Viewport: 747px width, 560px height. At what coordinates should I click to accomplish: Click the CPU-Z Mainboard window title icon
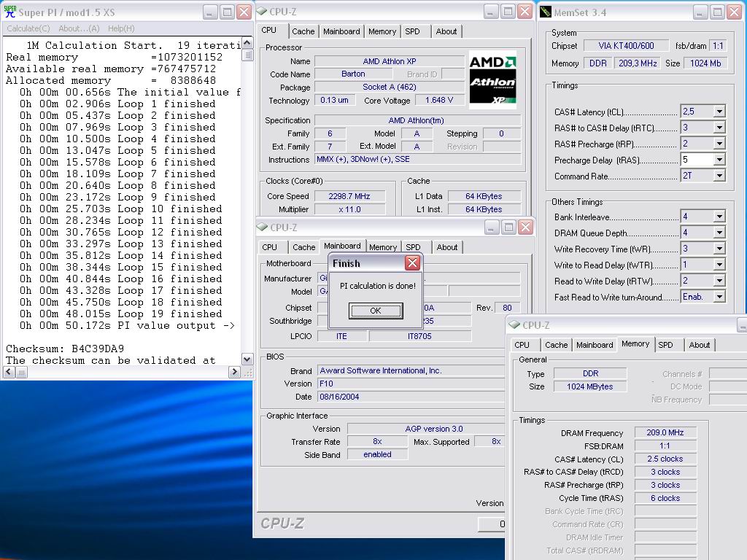pyautogui.click(x=263, y=227)
